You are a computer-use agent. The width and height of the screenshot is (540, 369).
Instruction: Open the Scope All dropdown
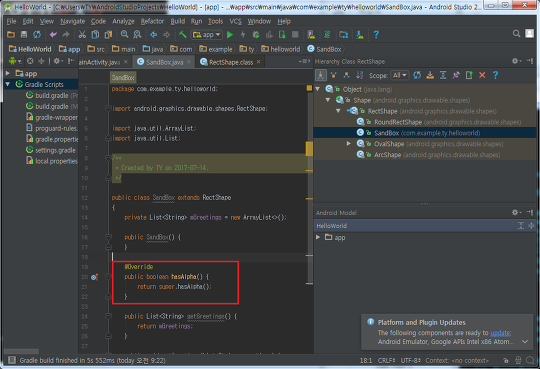[400, 75]
